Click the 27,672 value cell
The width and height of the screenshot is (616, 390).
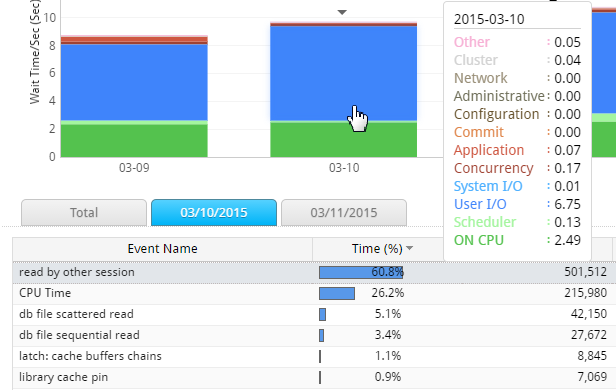(x=588, y=335)
